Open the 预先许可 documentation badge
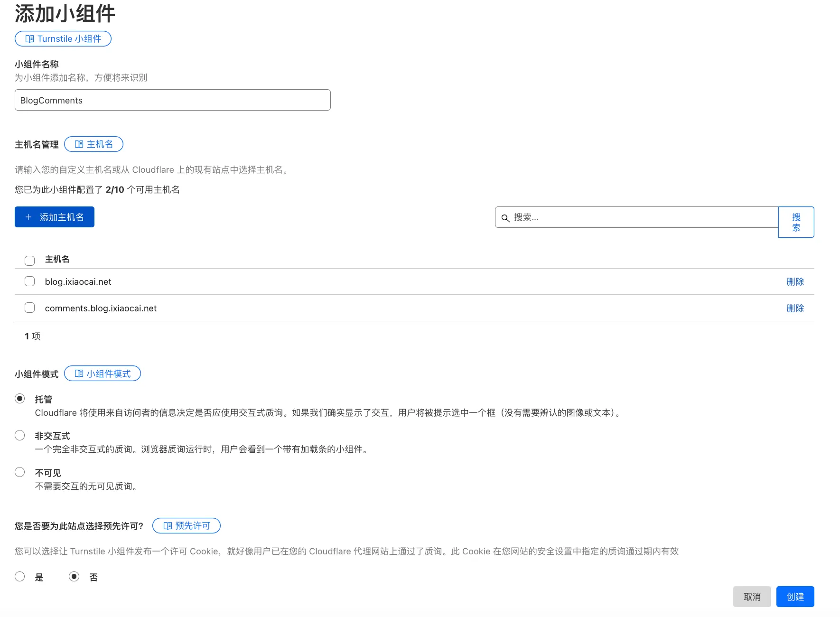Screen dimensions: 840x617 tap(187, 526)
